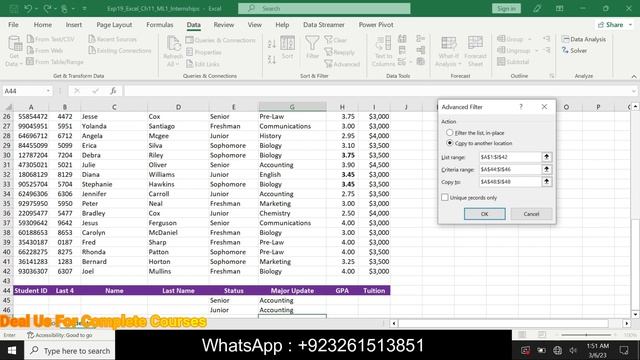
Task: Collapse dialog for Copy to field
Action: click(547, 182)
